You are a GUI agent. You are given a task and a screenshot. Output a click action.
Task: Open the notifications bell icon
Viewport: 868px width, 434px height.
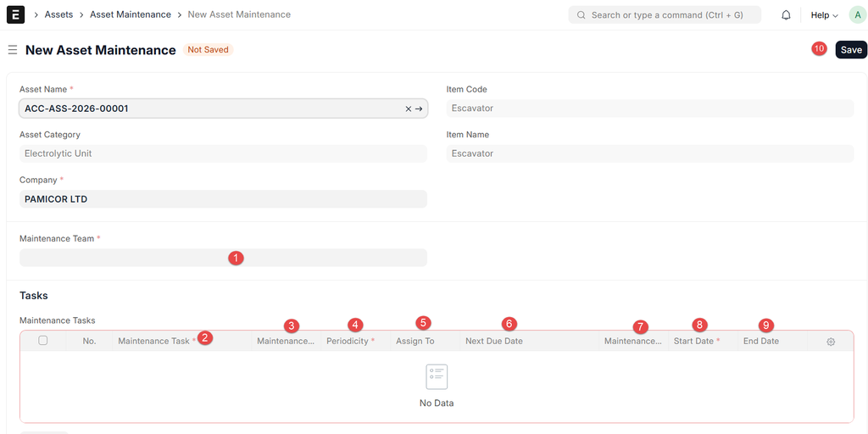786,15
